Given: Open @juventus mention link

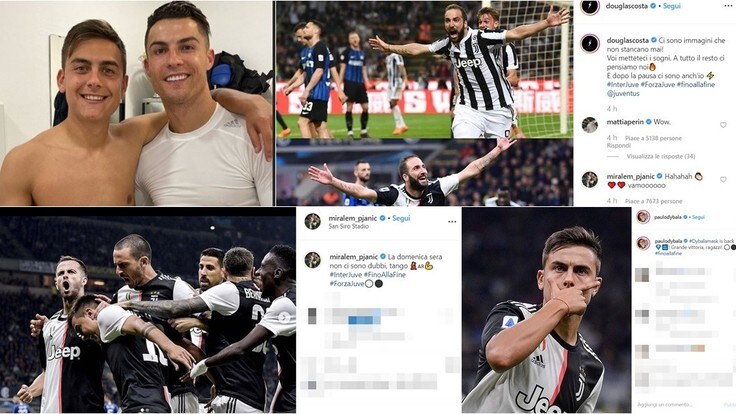Looking at the screenshot, I should point(623,93).
